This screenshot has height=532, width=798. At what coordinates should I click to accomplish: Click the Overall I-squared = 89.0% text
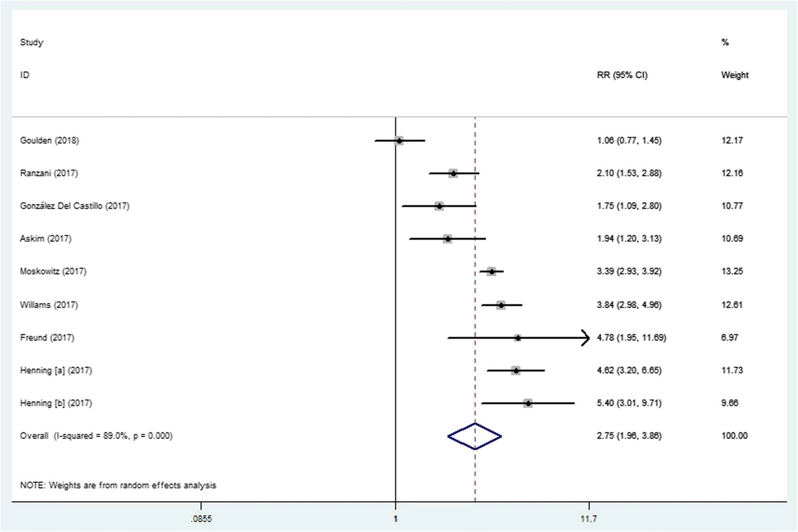(96, 436)
